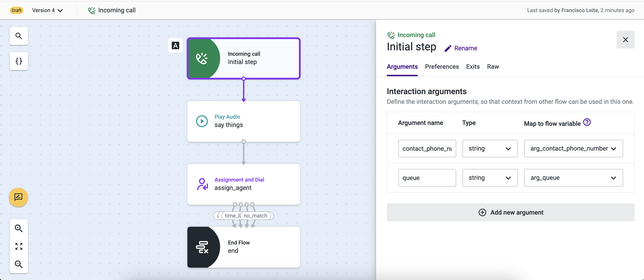Click Add new argument button
Viewport: 644px width, 280px height.
pos(510,212)
